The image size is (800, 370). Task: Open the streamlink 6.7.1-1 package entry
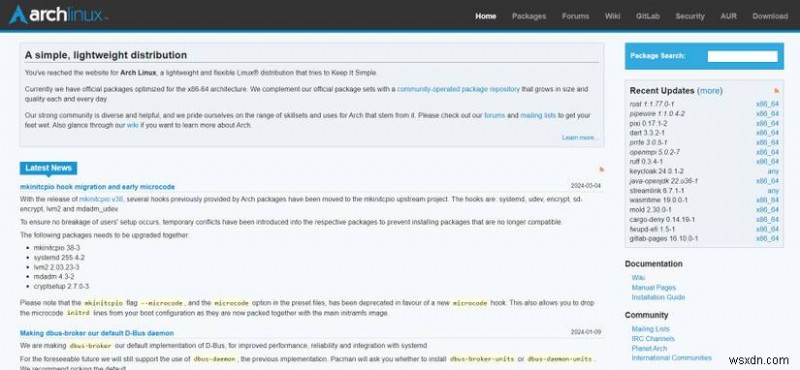(x=657, y=190)
